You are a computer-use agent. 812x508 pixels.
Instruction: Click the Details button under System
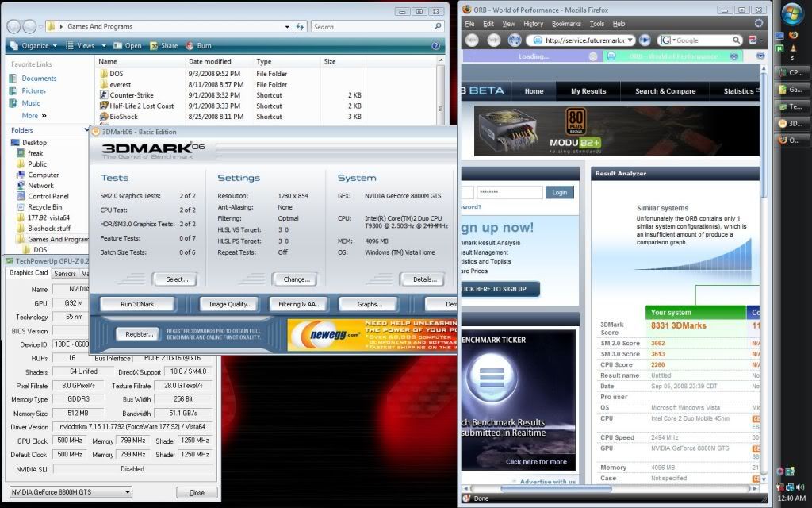tap(425, 279)
